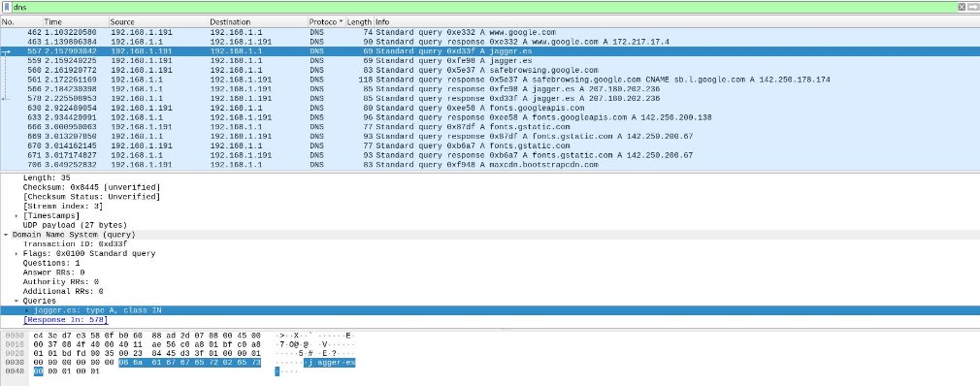Select packet 462 query www.google.com
The width and height of the screenshot is (980, 386).
click(x=490, y=32)
